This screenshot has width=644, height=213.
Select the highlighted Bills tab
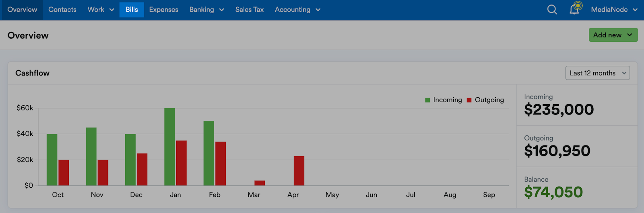pos(132,10)
